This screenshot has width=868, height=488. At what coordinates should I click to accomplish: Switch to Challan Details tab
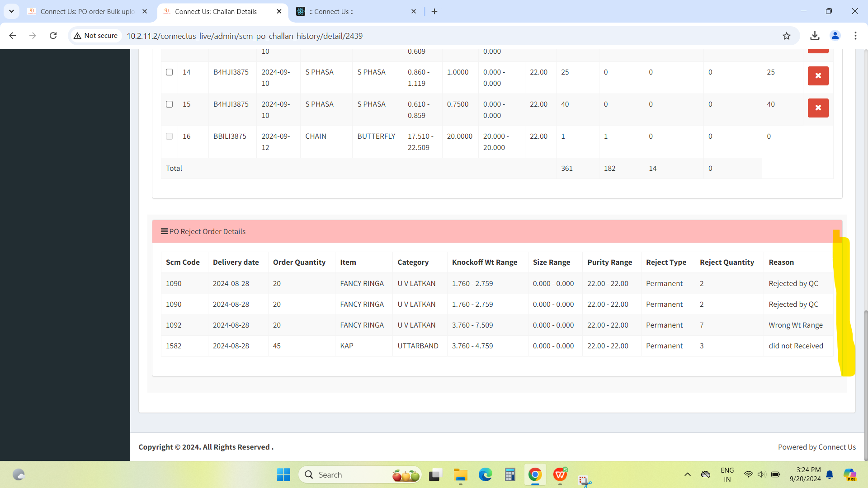(x=222, y=11)
